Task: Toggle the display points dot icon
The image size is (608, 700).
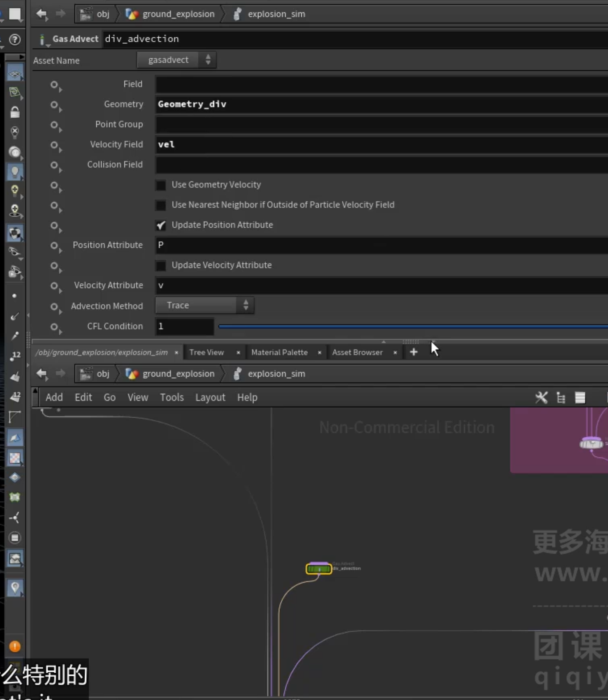Action: [14, 296]
